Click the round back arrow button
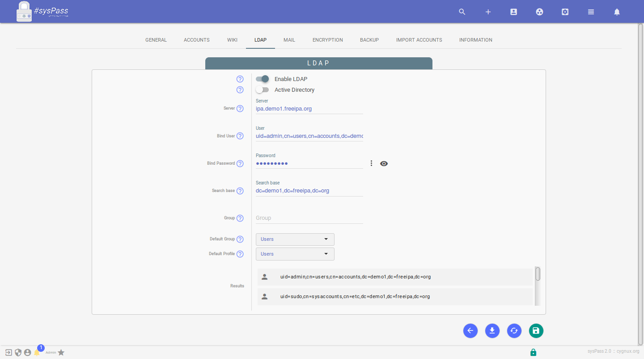This screenshot has height=359, width=644. (x=470, y=331)
